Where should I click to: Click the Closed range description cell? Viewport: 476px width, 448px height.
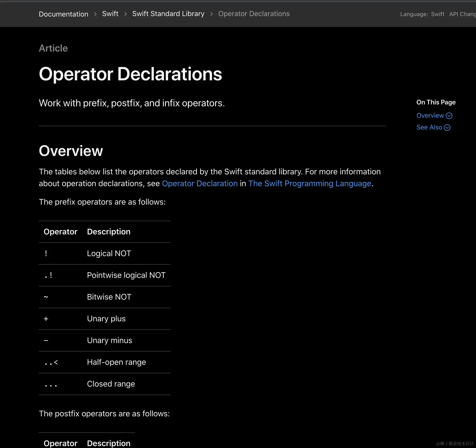coord(111,384)
